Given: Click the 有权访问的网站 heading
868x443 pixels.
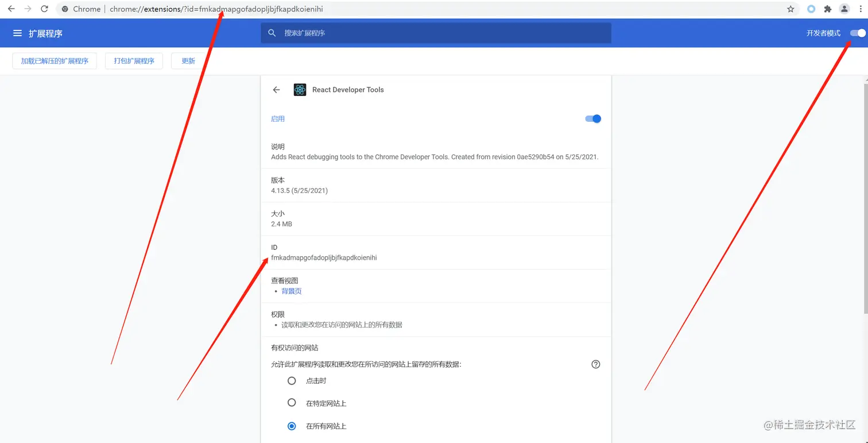Looking at the screenshot, I should point(294,348).
